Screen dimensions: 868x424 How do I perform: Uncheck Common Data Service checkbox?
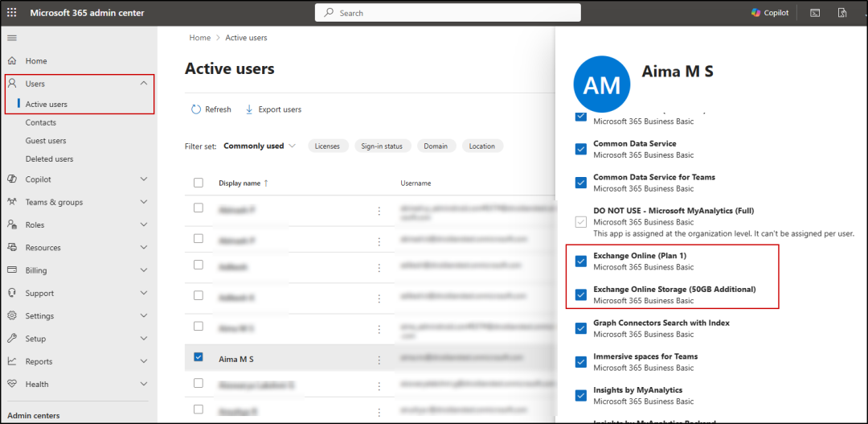(x=581, y=149)
